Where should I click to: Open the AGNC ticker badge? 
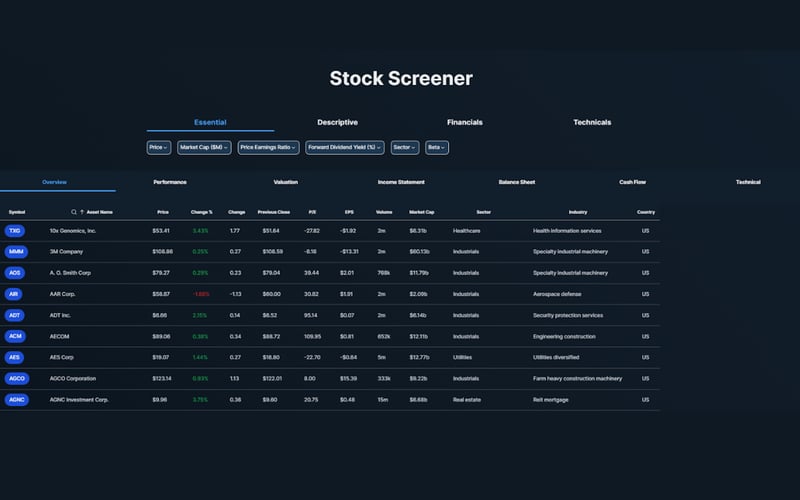[17, 400]
